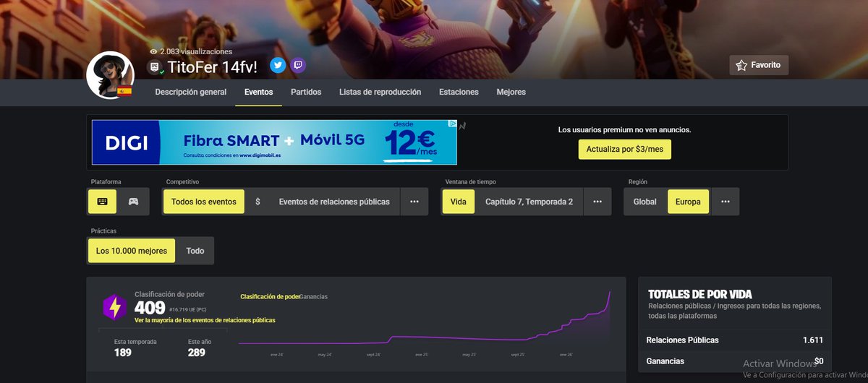
Task: Click the purple power ranking badge
Action: (116, 307)
